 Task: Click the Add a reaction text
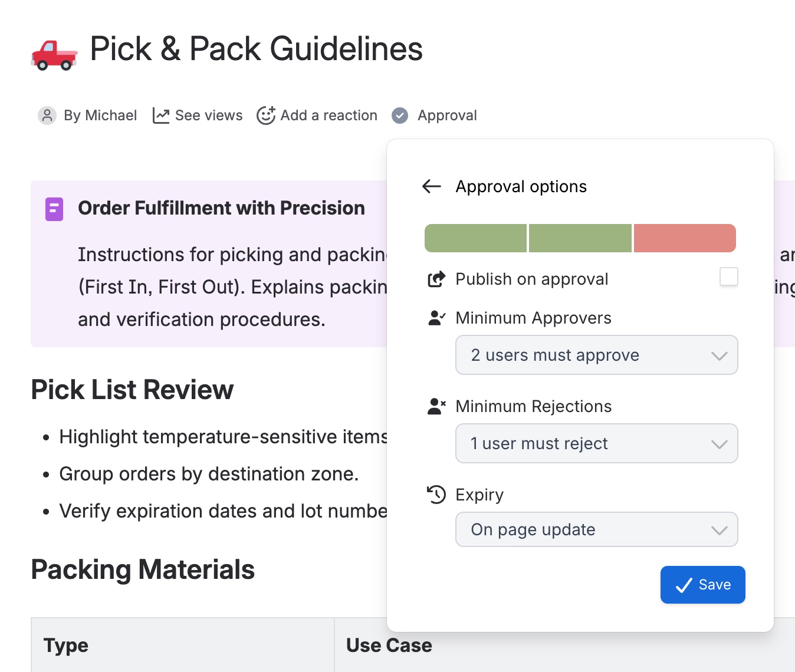[x=329, y=116]
